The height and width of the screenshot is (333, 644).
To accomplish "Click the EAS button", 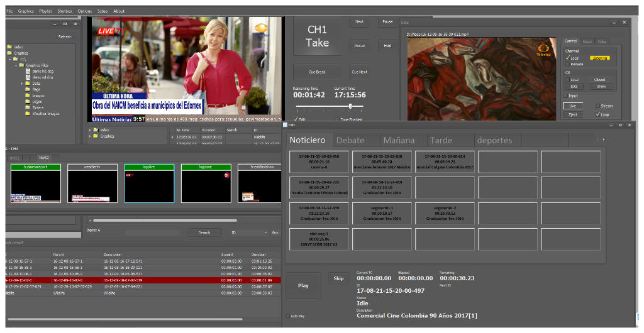I will point(574,87).
